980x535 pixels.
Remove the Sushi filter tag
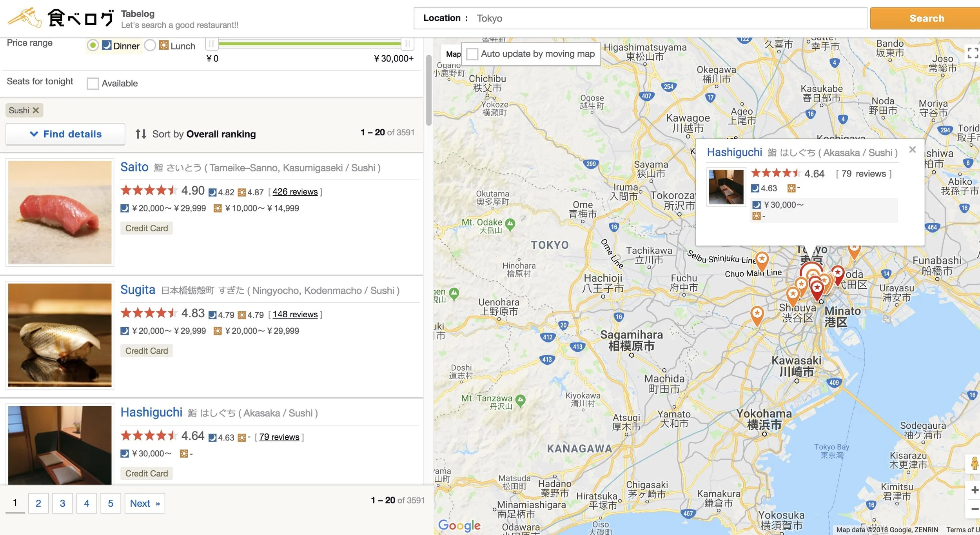[36, 110]
